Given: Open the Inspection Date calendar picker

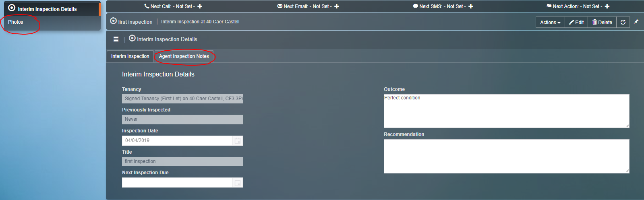Looking at the screenshot, I should click(x=238, y=140).
